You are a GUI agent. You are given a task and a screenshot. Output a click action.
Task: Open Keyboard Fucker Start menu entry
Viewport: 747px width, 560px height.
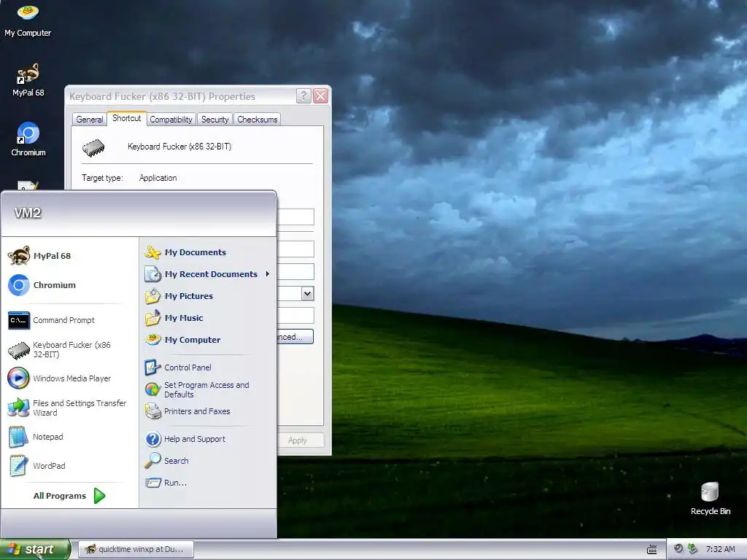tap(69, 349)
